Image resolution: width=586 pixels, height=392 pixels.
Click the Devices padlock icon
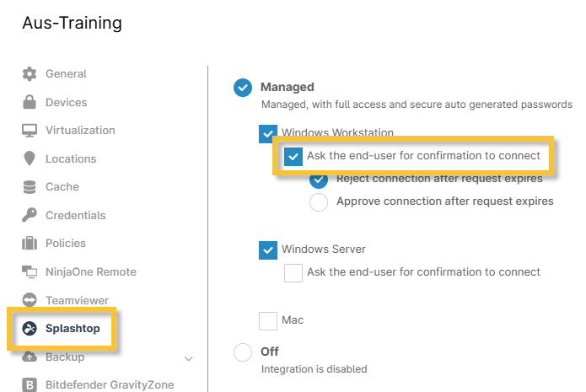30,103
